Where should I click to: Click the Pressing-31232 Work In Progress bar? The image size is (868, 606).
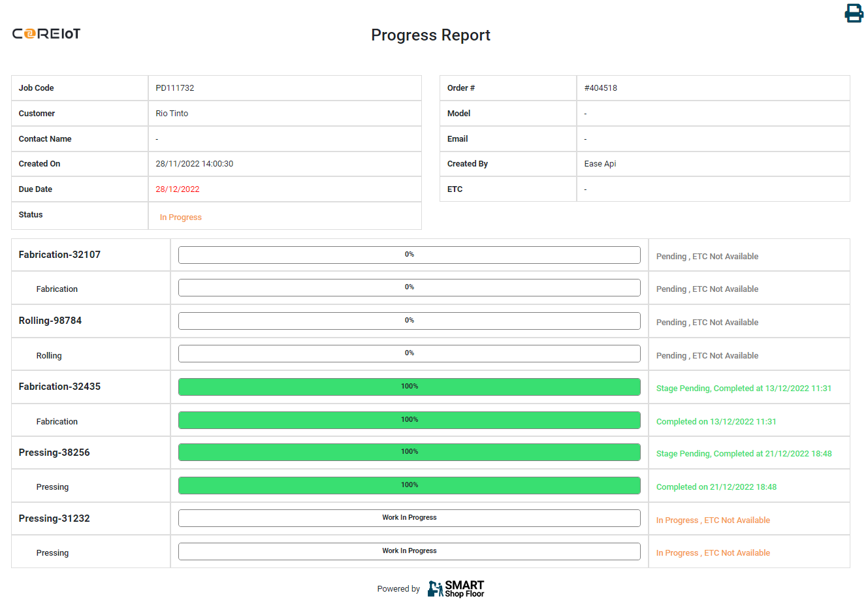[x=409, y=518]
